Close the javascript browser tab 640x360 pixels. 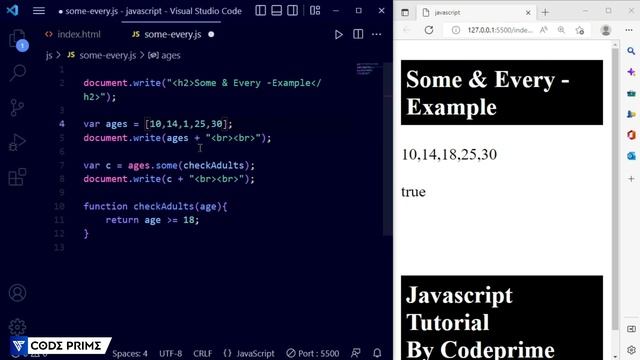528,13
